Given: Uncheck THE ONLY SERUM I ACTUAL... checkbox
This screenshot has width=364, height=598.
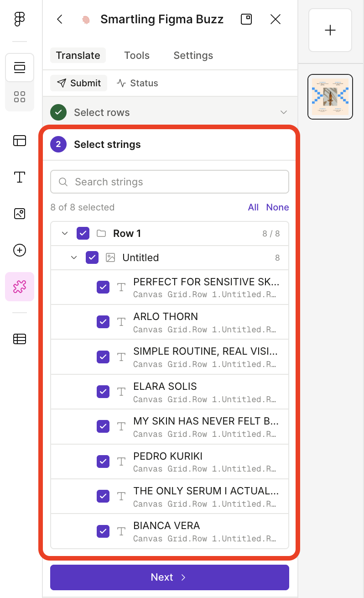Looking at the screenshot, I should point(103,496).
